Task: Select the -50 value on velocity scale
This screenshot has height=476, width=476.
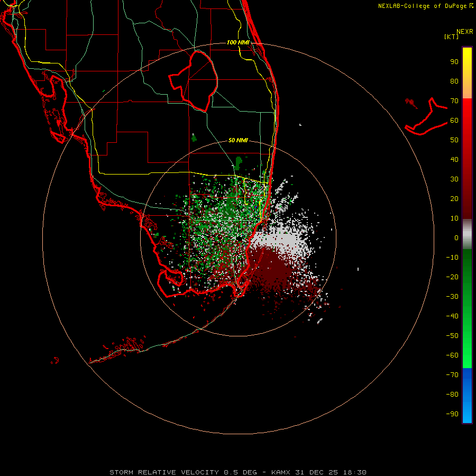Action: point(452,336)
